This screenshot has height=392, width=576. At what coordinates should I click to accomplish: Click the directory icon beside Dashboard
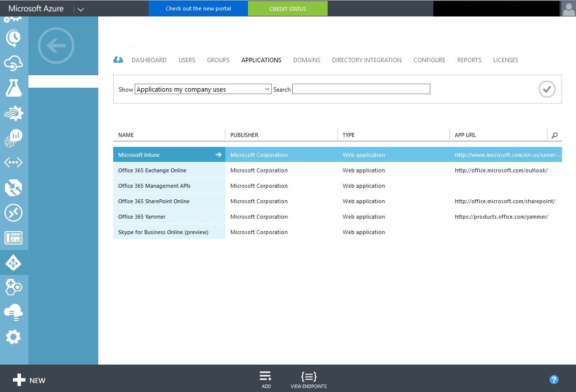click(x=118, y=60)
